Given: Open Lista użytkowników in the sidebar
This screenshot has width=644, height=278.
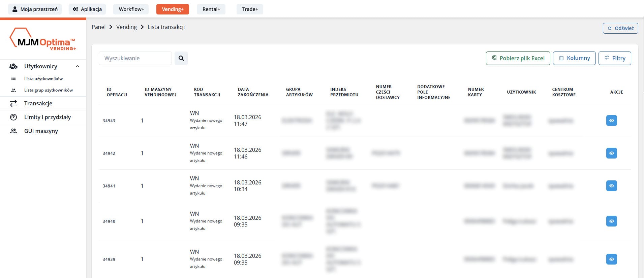Looking at the screenshot, I should coord(43,79).
